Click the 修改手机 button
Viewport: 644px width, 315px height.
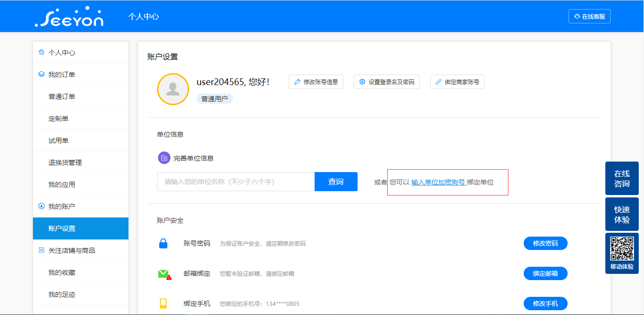[546, 304]
